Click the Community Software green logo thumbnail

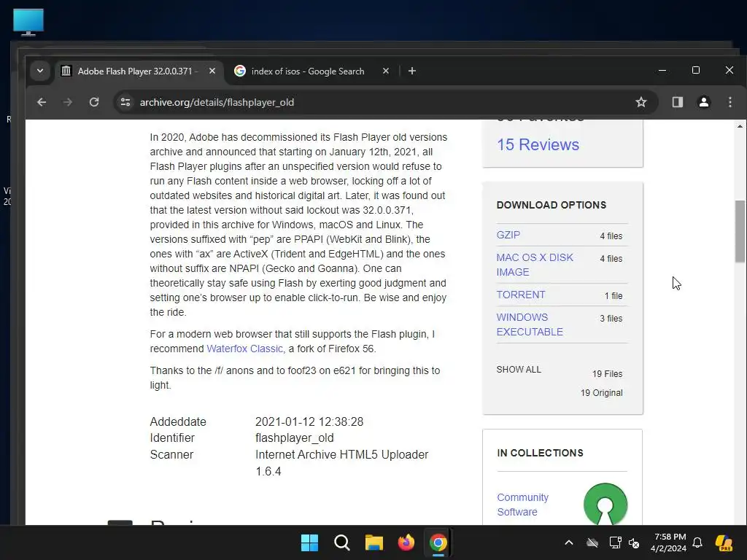(605, 505)
